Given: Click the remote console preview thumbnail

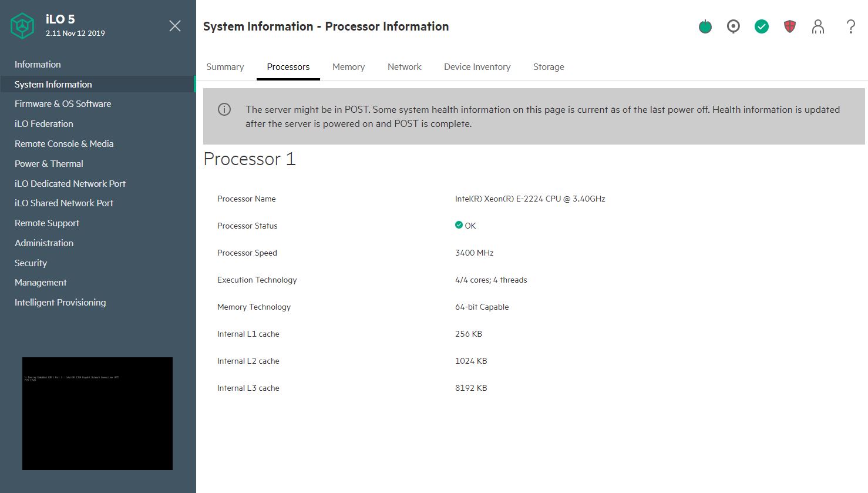Looking at the screenshot, I should 97,413.
